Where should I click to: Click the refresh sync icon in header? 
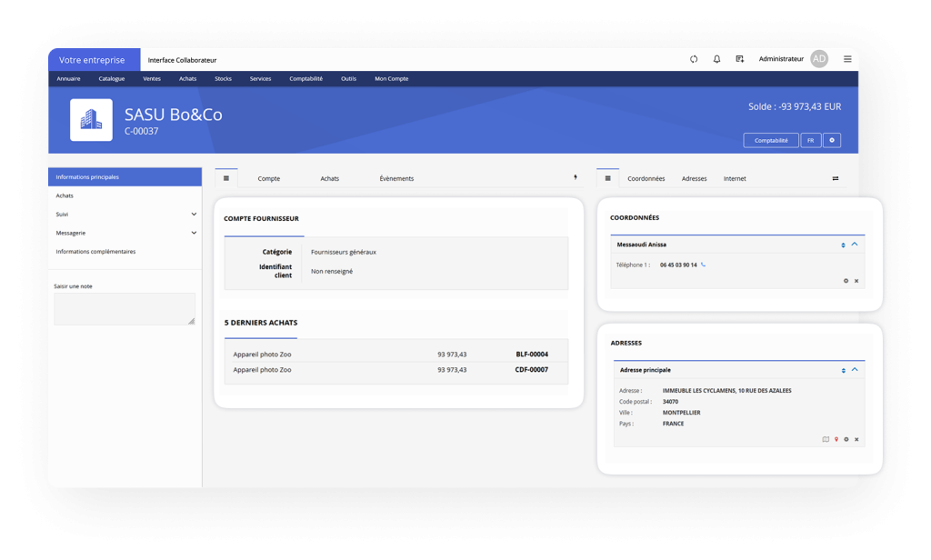694,59
